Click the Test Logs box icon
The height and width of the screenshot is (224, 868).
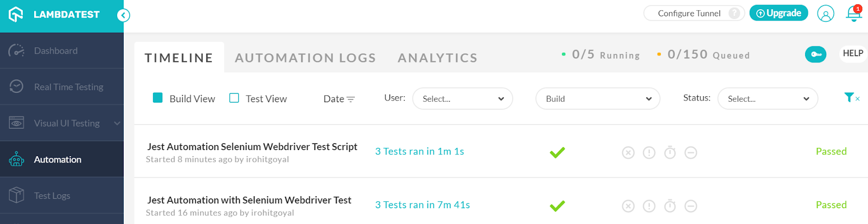(x=17, y=195)
